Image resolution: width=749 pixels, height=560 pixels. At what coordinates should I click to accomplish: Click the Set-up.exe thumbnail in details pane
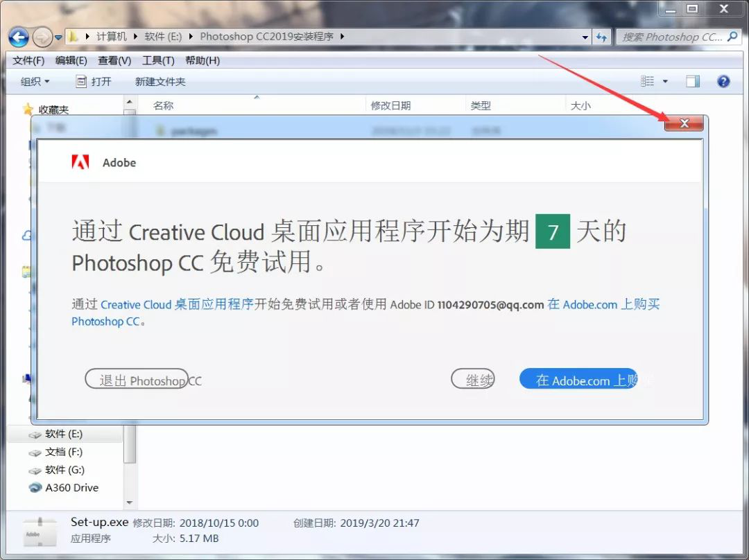click(x=40, y=532)
